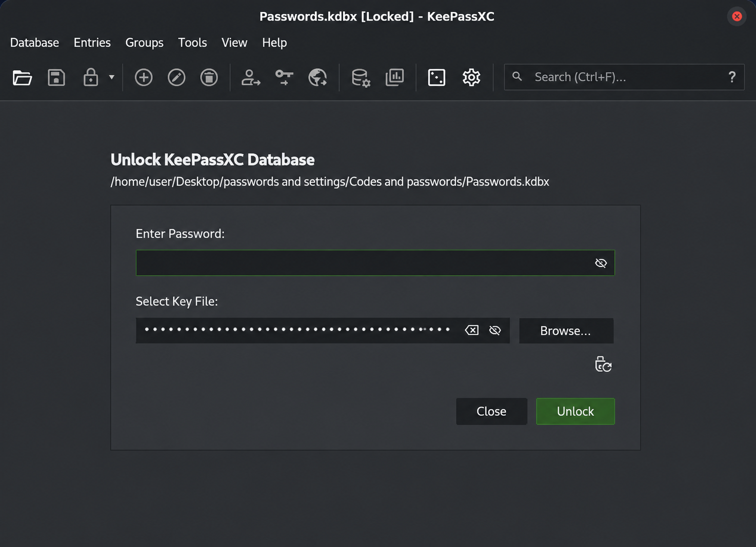The image size is (756, 547).
Task: Click the Enter Password input field
Action: (375, 263)
